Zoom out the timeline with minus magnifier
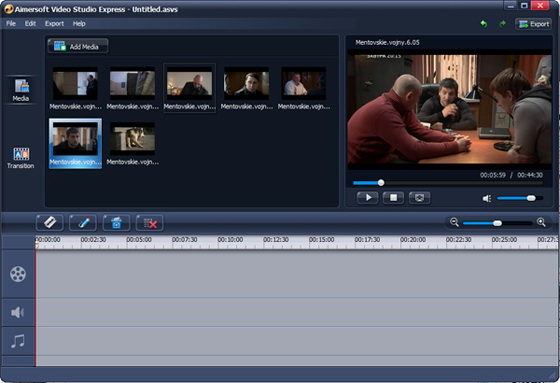The image size is (560, 383). [454, 222]
